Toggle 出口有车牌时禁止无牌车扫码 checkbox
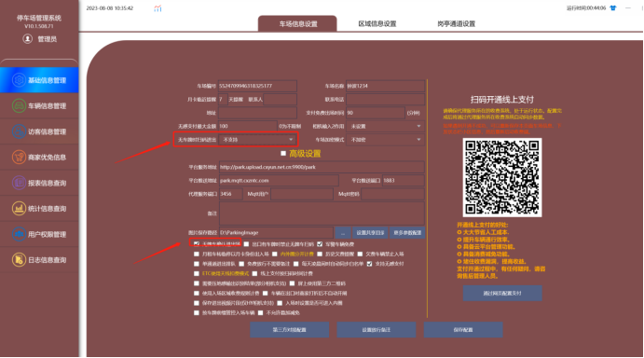 tap(246, 244)
